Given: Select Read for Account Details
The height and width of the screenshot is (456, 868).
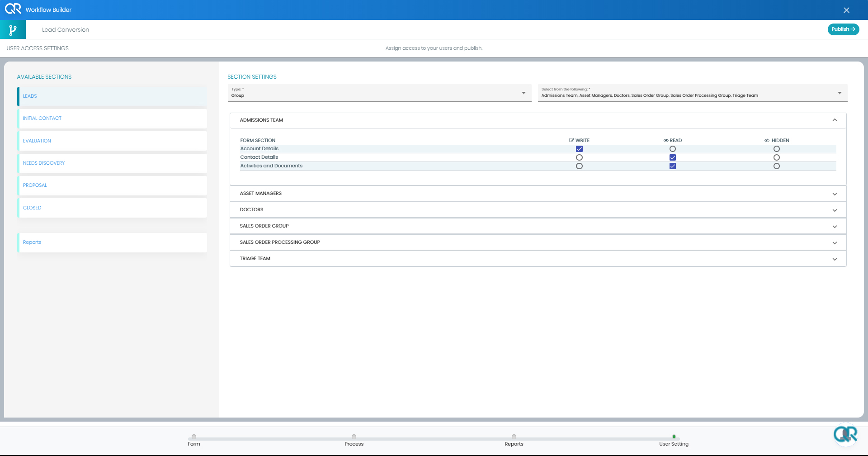Looking at the screenshot, I should tap(673, 149).
